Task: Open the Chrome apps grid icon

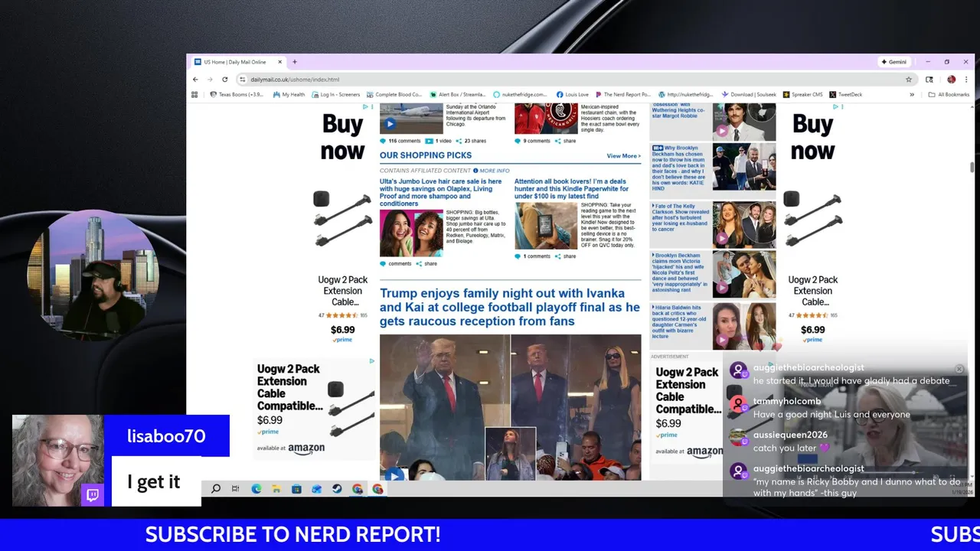Action: coord(194,95)
